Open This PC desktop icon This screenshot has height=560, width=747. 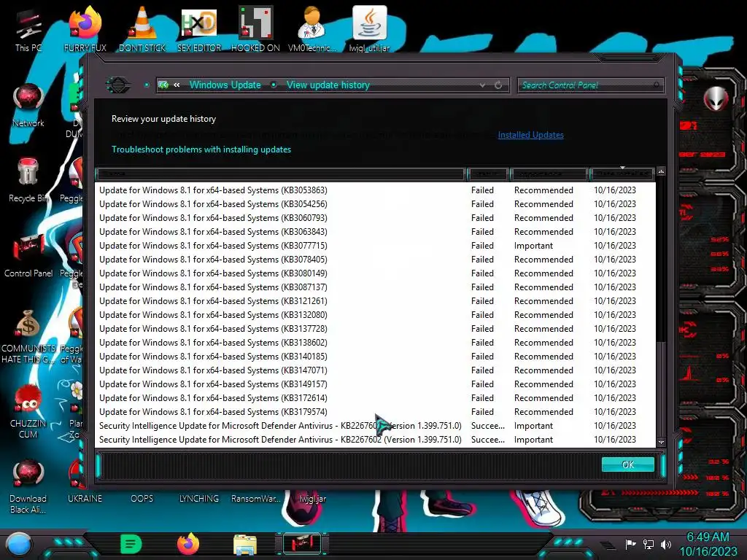click(x=28, y=28)
